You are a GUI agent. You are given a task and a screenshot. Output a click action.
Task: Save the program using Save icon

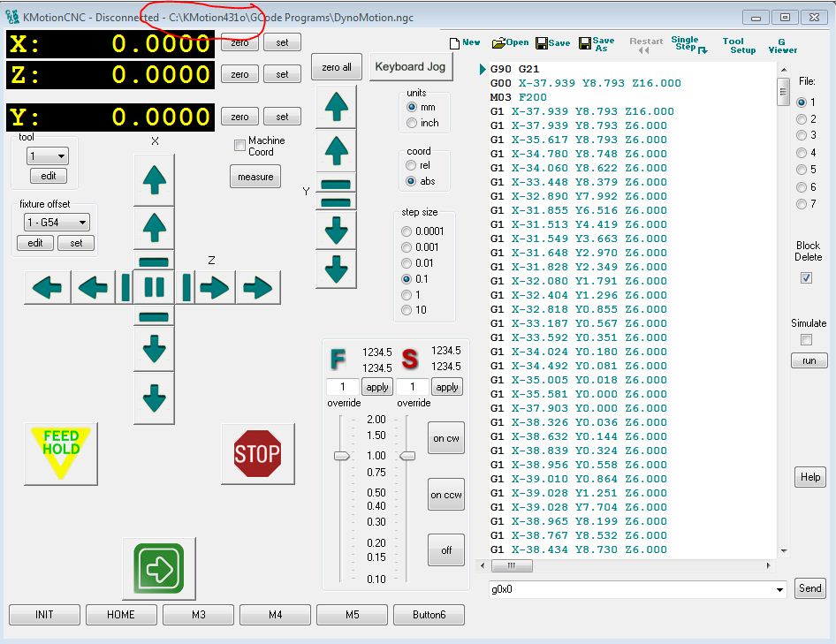(552, 42)
